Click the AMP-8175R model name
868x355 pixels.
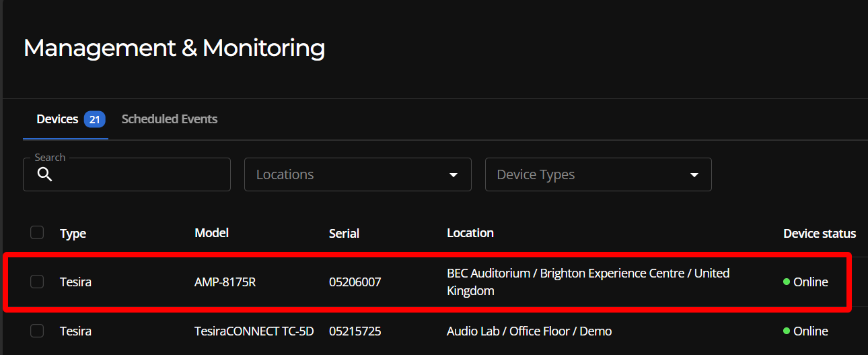(x=225, y=282)
